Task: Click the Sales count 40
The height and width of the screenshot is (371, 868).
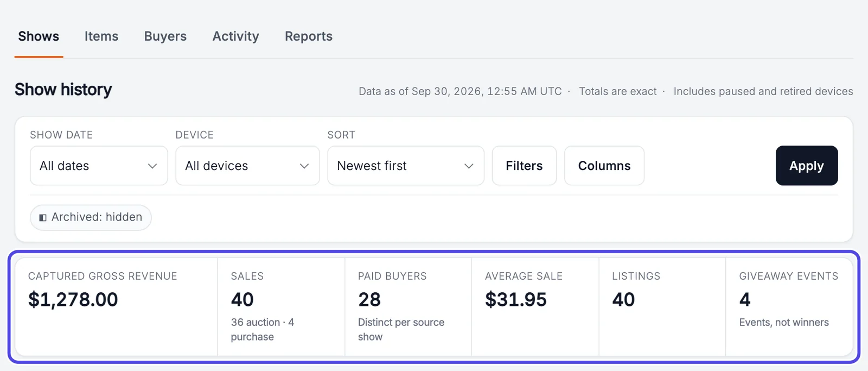Action: click(242, 299)
